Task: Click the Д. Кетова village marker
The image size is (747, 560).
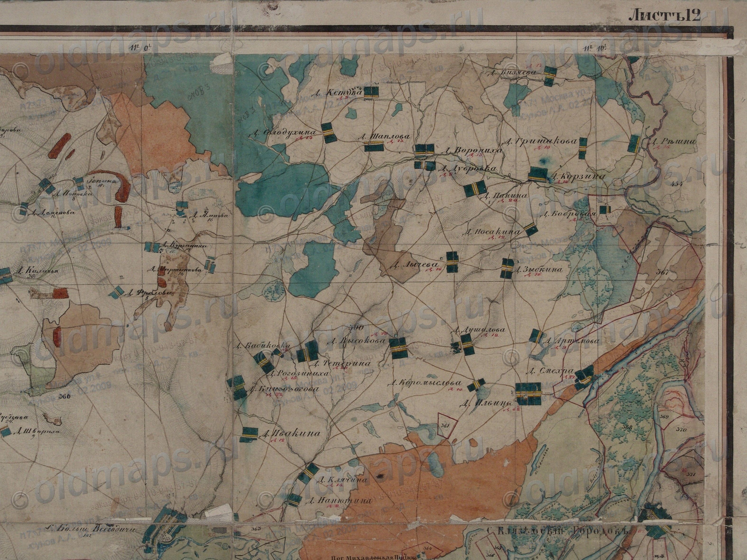Action: tap(371, 92)
